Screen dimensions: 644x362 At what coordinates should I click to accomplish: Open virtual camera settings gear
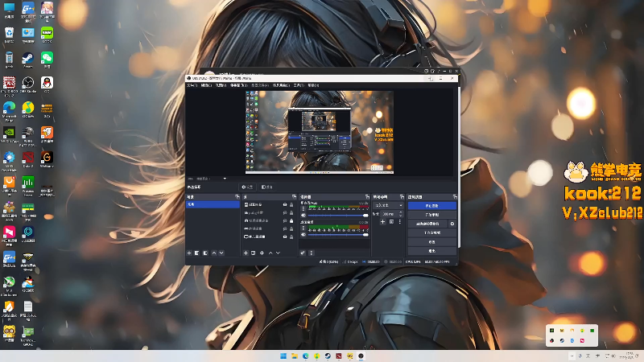pos(452,224)
